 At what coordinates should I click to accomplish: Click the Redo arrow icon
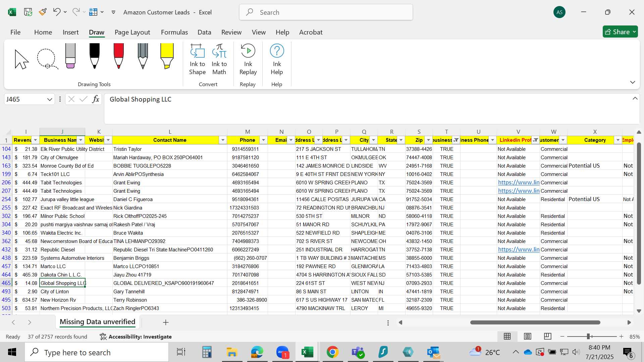pyautogui.click(x=76, y=12)
